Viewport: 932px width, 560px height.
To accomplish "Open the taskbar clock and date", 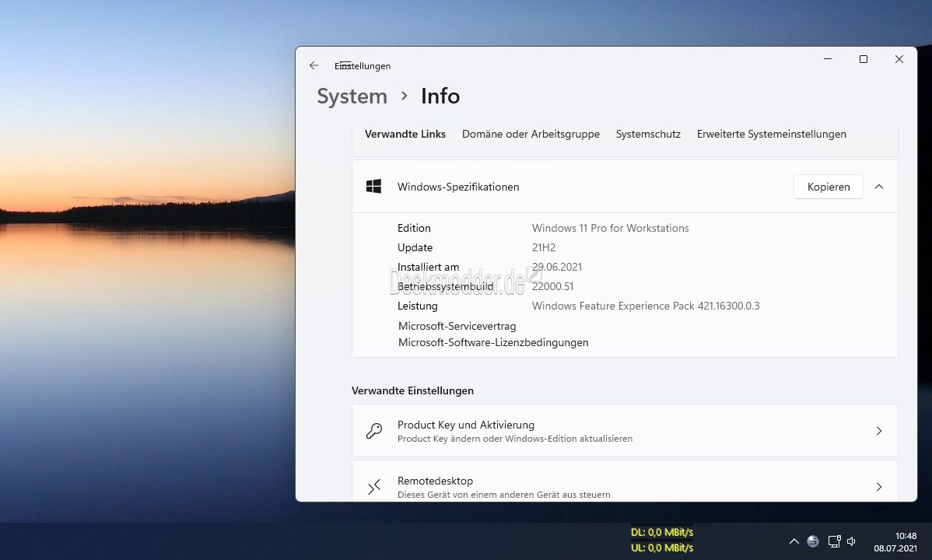I will pyautogui.click(x=895, y=541).
